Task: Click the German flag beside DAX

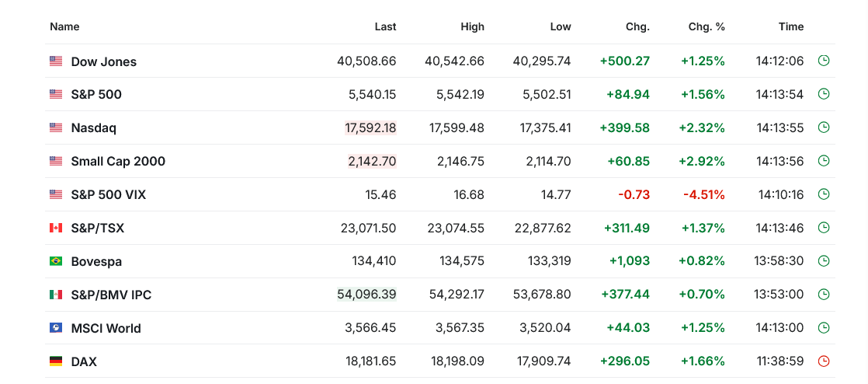Action: tap(56, 361)
